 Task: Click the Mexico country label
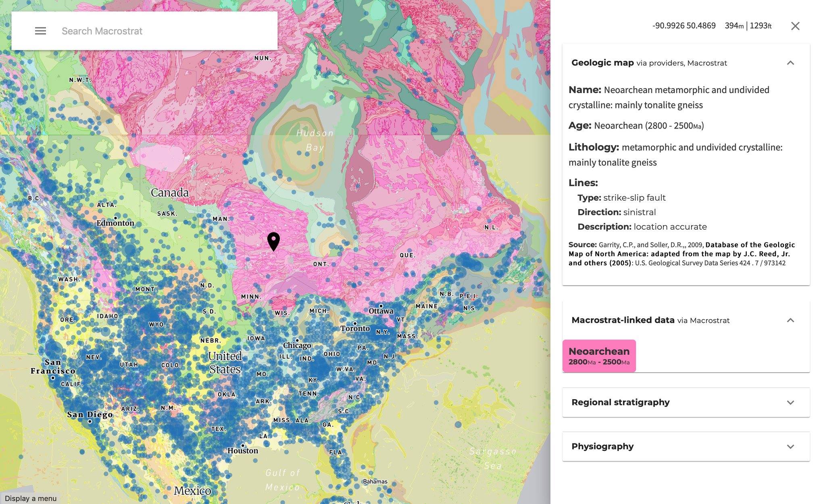[x=192, y=491]
